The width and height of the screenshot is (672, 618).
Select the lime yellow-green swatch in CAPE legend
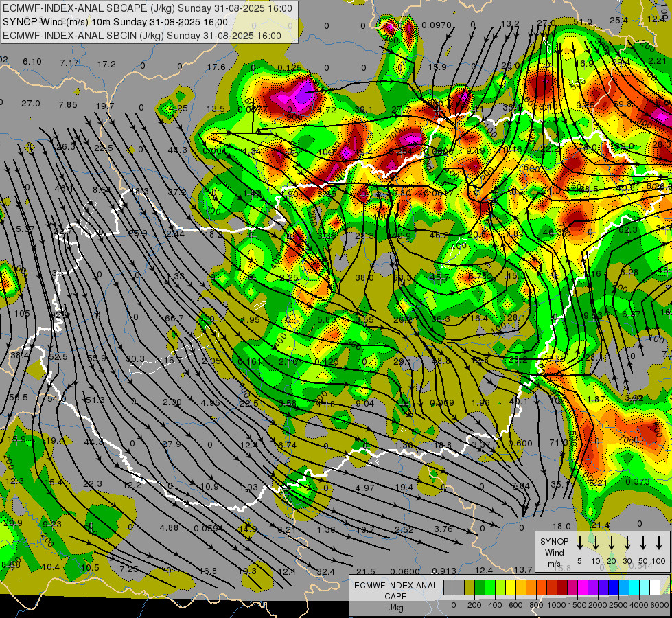coord(500,588)
